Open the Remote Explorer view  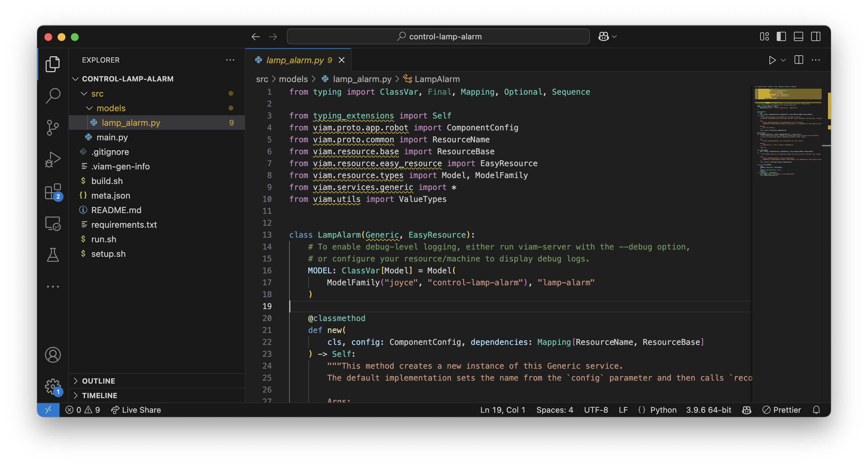pos(53,223)
